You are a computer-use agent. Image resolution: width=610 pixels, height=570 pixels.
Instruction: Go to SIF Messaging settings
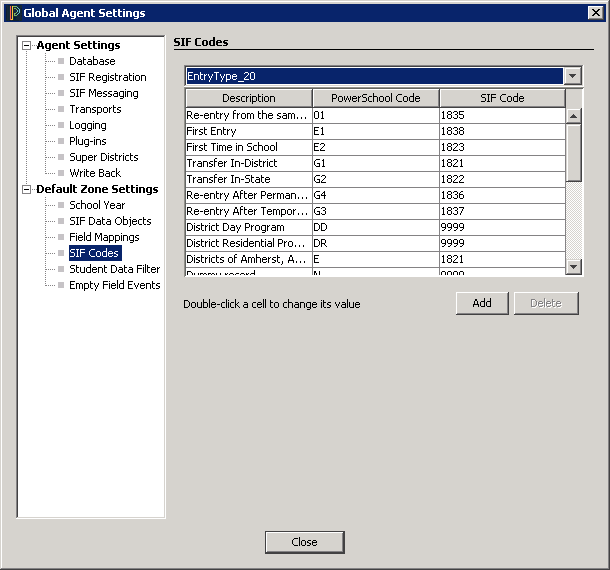coord(103,93)
